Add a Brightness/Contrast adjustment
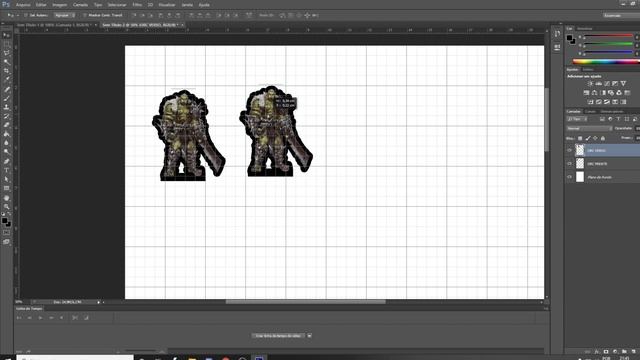 pyautogui.click(x=590, y=84)
